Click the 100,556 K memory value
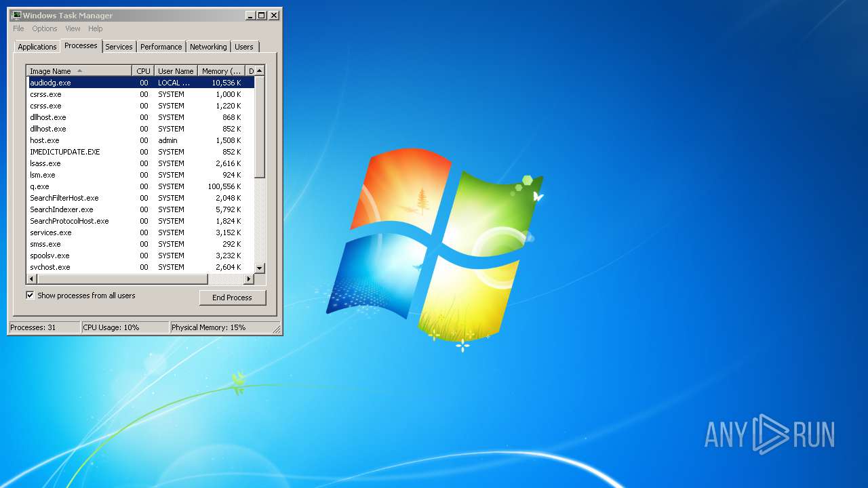 [x=224, y=186]
